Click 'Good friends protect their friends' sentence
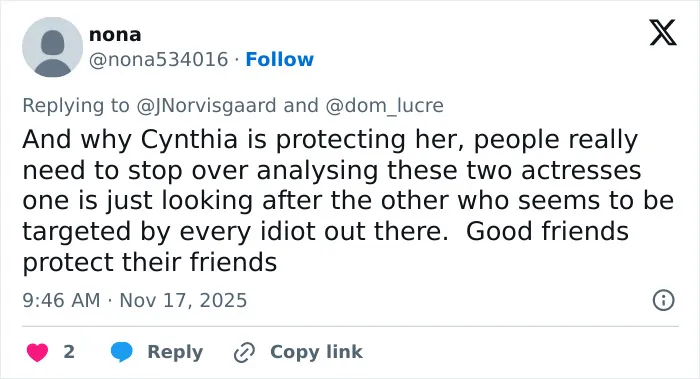The image size is (700, 379). (325, 246)
